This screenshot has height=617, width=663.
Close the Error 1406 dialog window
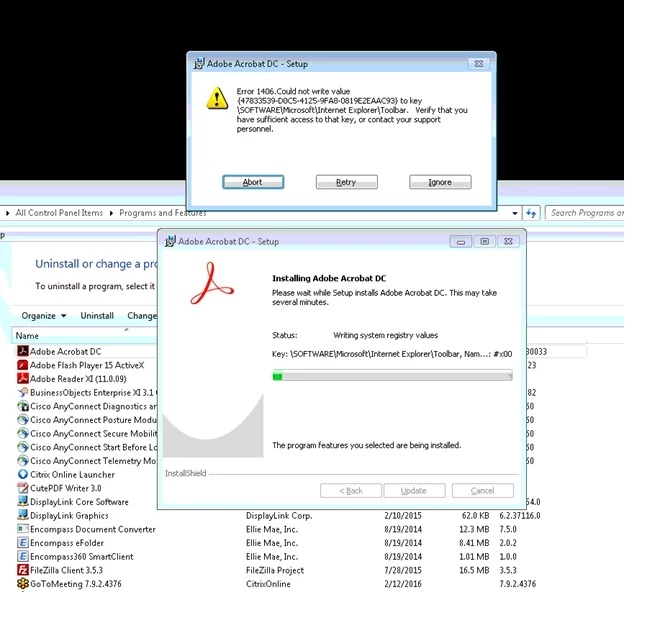tap(479, 63)
